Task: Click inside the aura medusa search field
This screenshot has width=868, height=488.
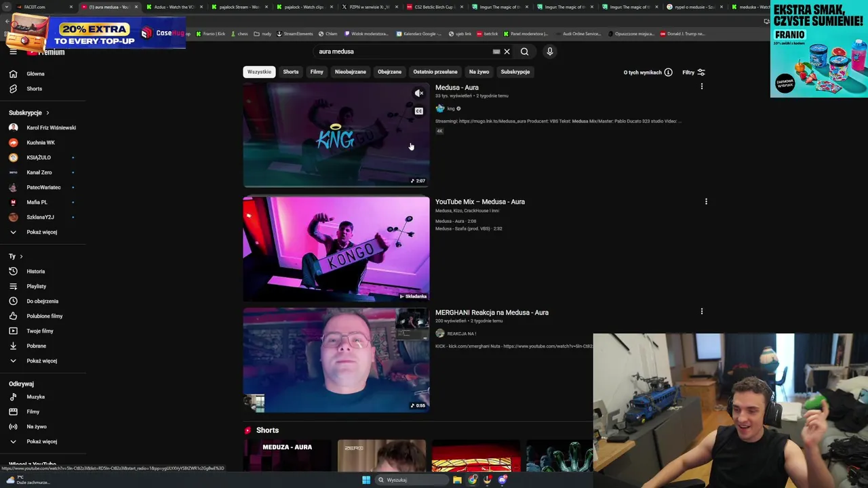Action: [403, 52]
